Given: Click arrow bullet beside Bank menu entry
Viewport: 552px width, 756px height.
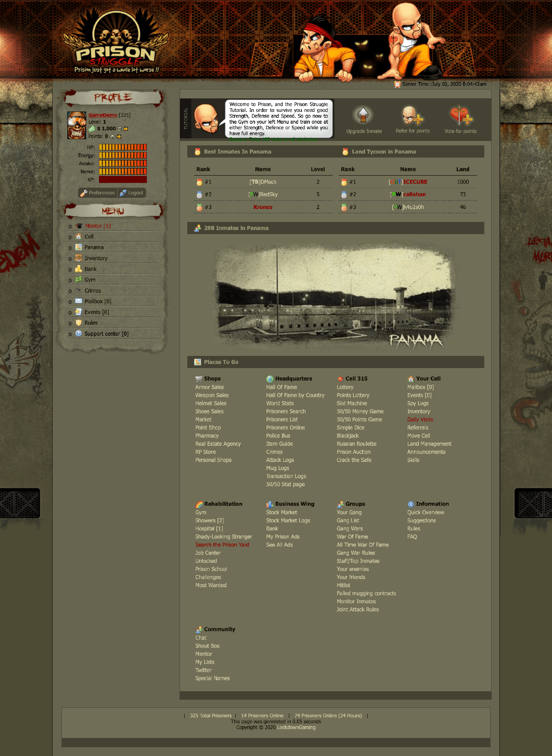Looking at the screenshot, I should (70, 269).
